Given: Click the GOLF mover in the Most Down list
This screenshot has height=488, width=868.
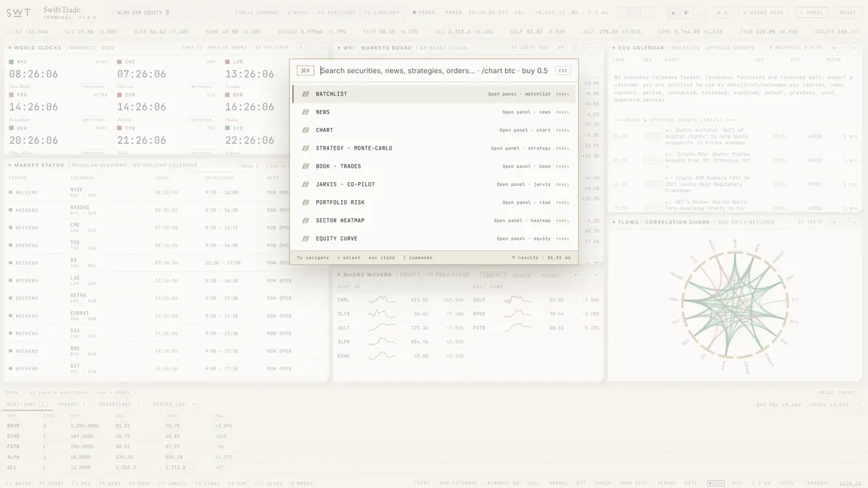Looking at the screenshot, I should [x=537, y=299].
